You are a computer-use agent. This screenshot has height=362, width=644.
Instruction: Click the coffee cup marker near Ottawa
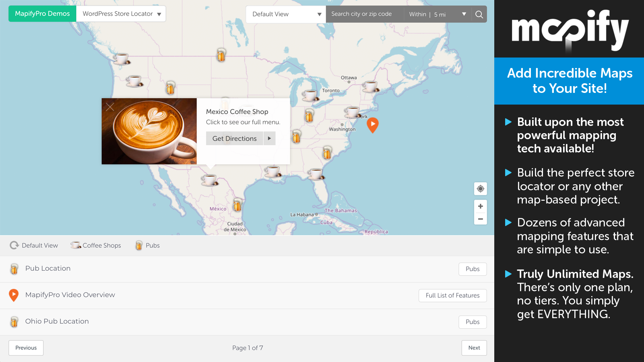click(370, 86)
